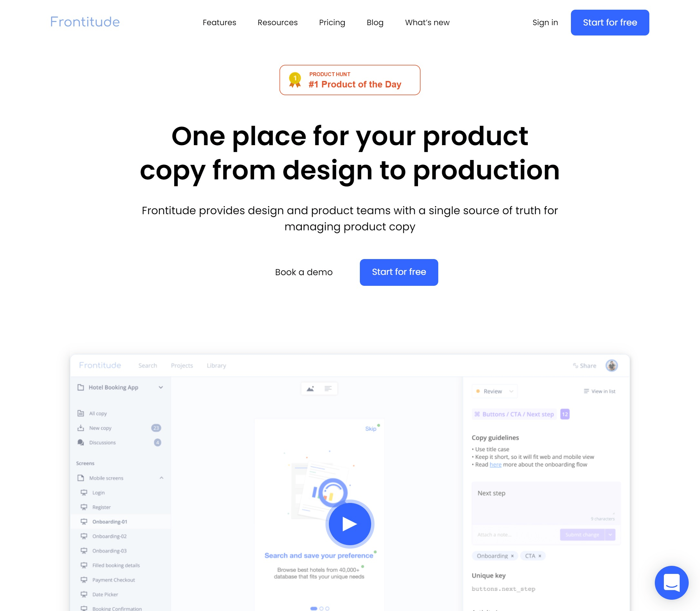Click the Discussions icon in sidebar
The width and height of the screenshot is (700, 611).
pyautogui.click(x=81, y=442)
